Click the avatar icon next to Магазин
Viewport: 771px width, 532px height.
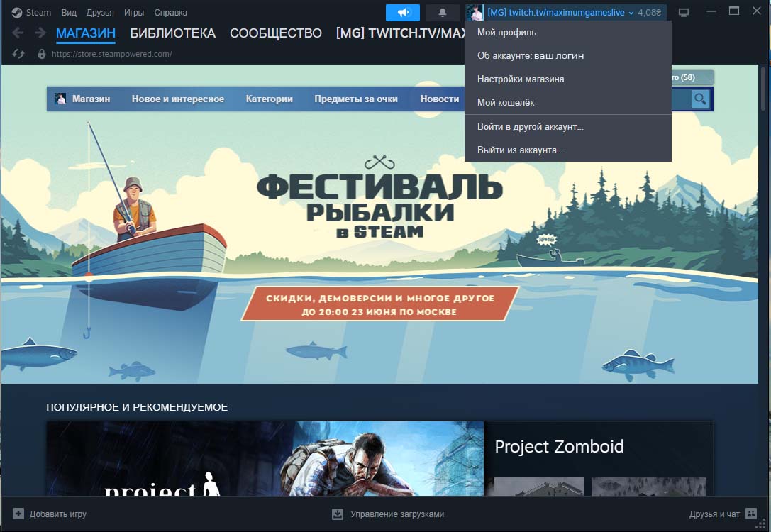60,99
